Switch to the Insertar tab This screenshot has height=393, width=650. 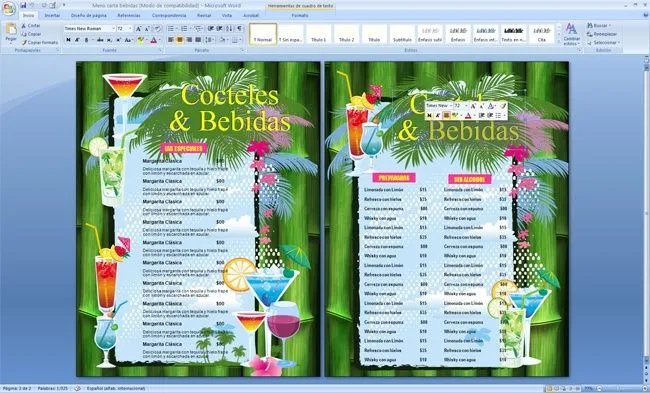[52, 15]
